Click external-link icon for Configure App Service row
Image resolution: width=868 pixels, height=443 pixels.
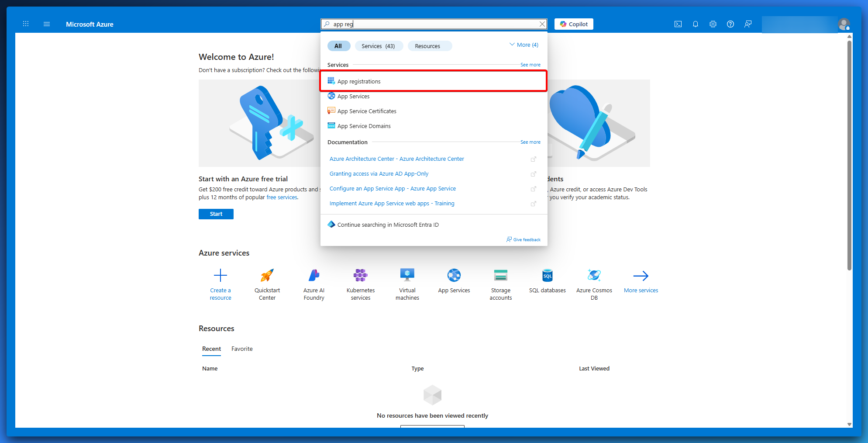coord(533,189)
